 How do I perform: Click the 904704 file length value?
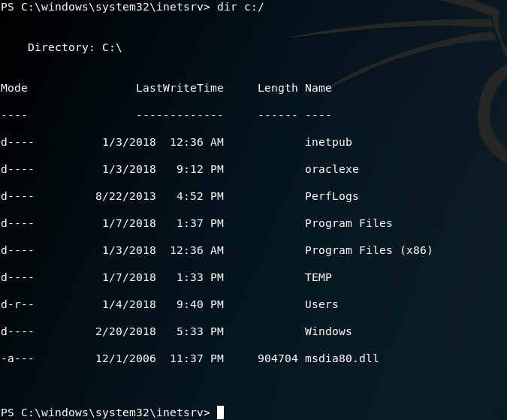277,358
